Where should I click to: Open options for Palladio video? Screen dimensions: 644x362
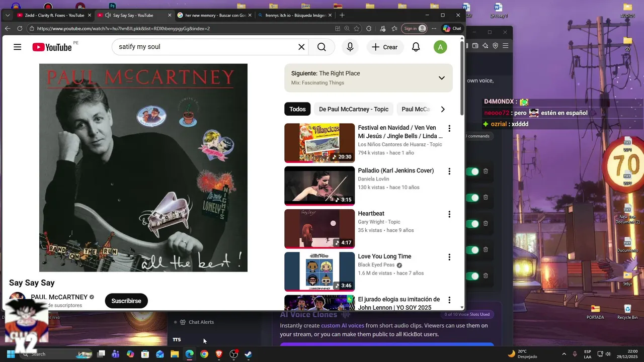449,171
